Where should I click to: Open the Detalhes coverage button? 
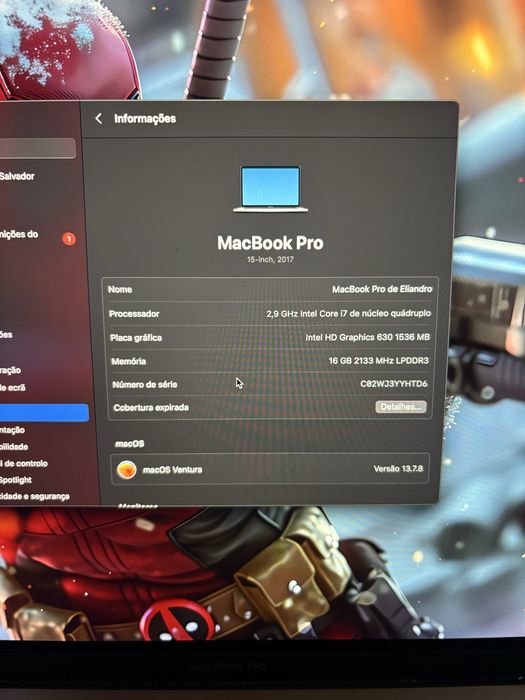(400, 407)
